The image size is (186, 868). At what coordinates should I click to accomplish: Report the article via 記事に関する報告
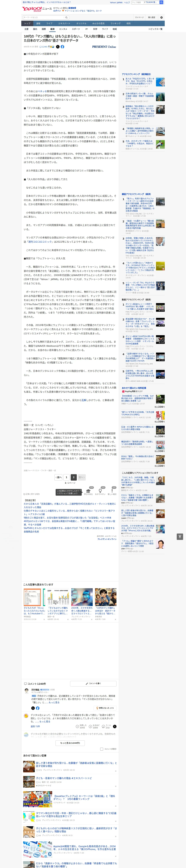tap(32, 494)
